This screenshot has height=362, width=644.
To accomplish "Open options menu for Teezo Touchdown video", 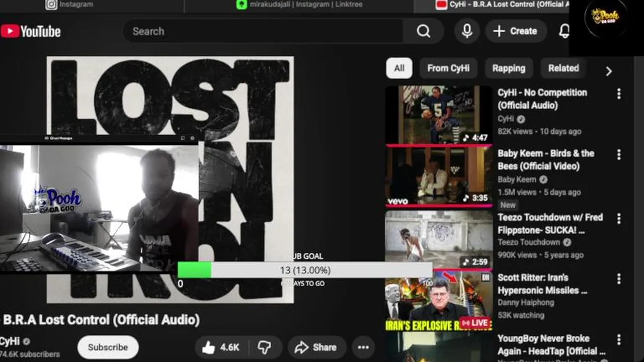I will pos(619,218).
